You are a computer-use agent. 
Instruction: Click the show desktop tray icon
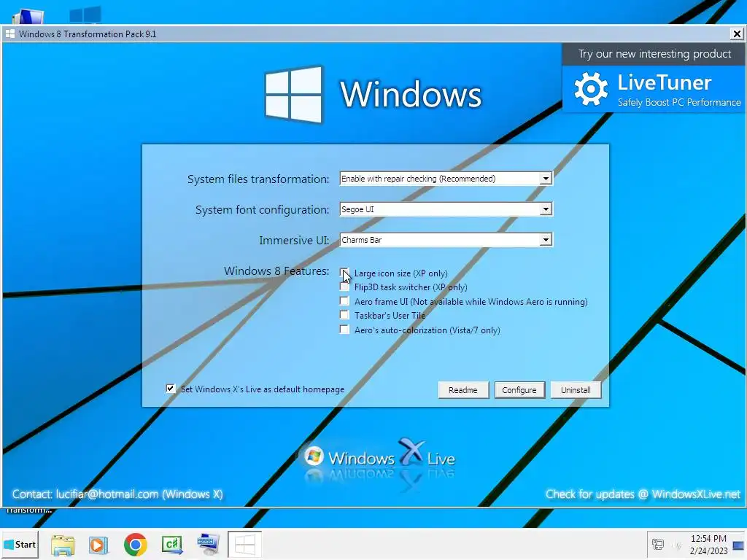738,545
